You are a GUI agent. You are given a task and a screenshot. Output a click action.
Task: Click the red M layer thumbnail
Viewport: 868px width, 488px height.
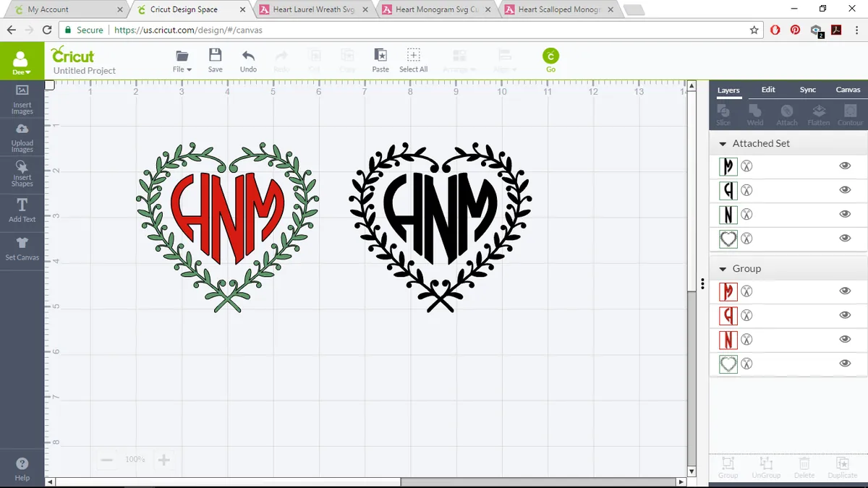pos(728,291)
